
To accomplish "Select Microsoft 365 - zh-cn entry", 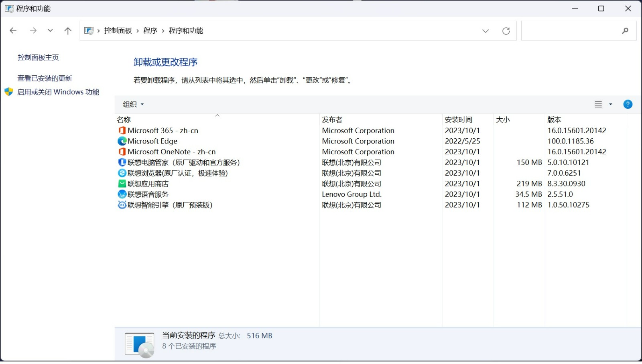I will coord(163,131).
